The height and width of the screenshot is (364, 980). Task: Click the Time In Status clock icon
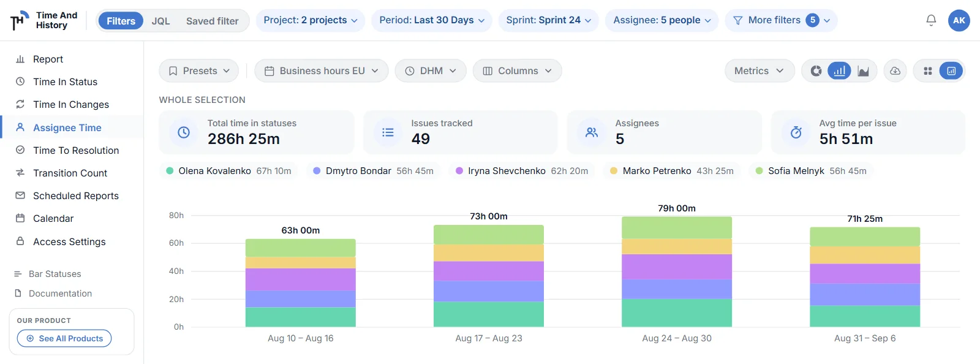pyautogui.click(x=20, y=82)
